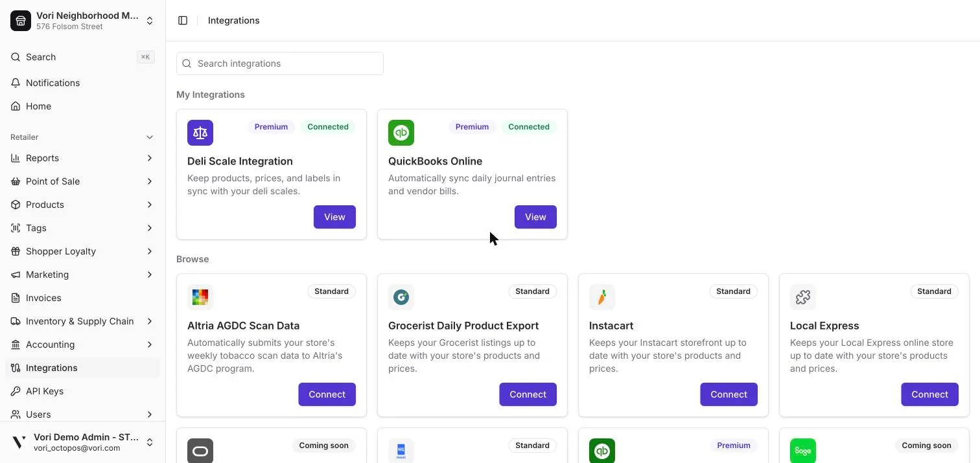980x463 pixels.
Task: Click the bottom-row QuickBooks Premium card logo
Action: (x=602, y=451)
